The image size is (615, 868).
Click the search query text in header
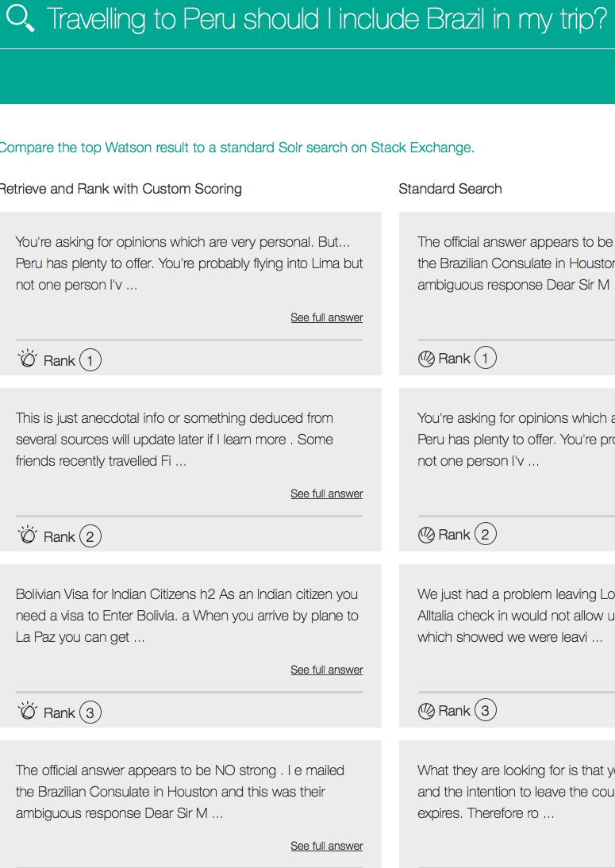pyautogui.click(x=327, y=19)
